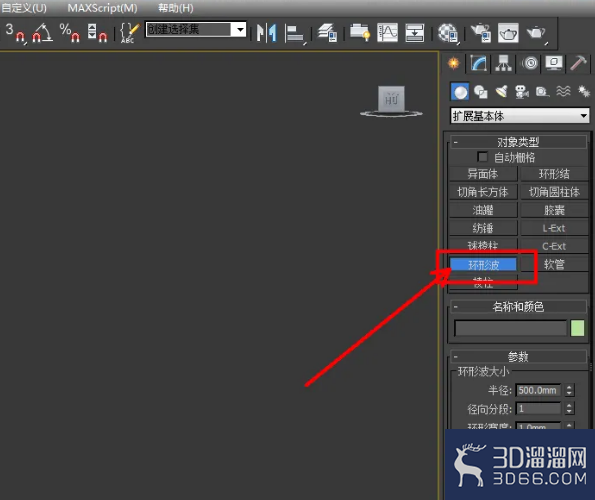Open the Manage Layers icon
Viewport: 595px width, 500px height.
[327, 33]
